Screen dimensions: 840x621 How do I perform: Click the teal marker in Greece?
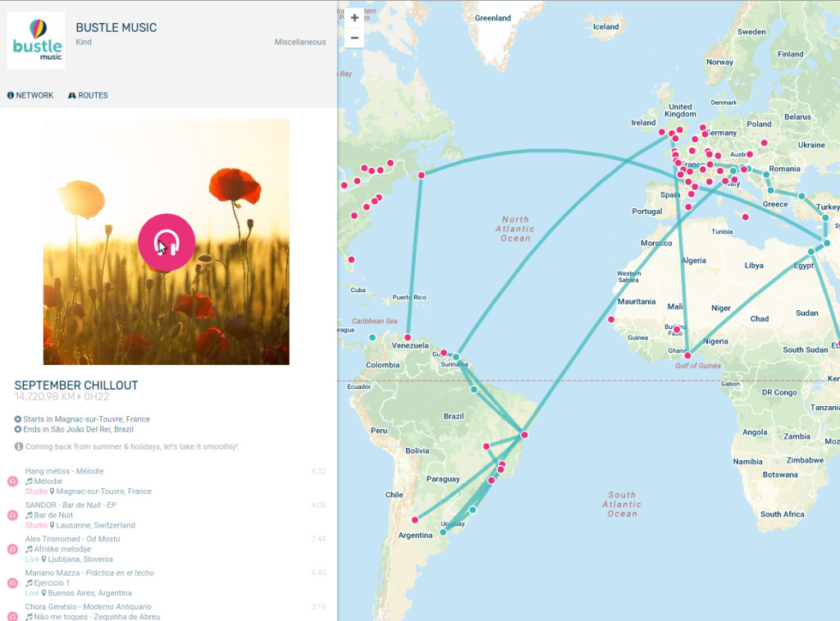point(770,191)
